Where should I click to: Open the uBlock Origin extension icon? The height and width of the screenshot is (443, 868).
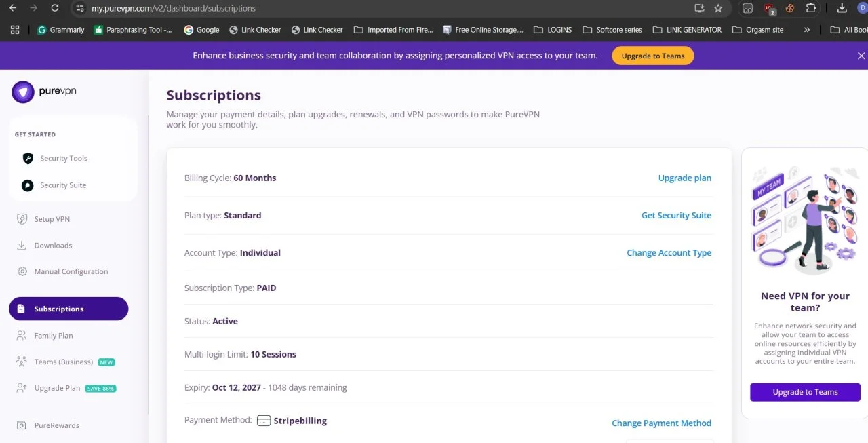pos(770,9)
